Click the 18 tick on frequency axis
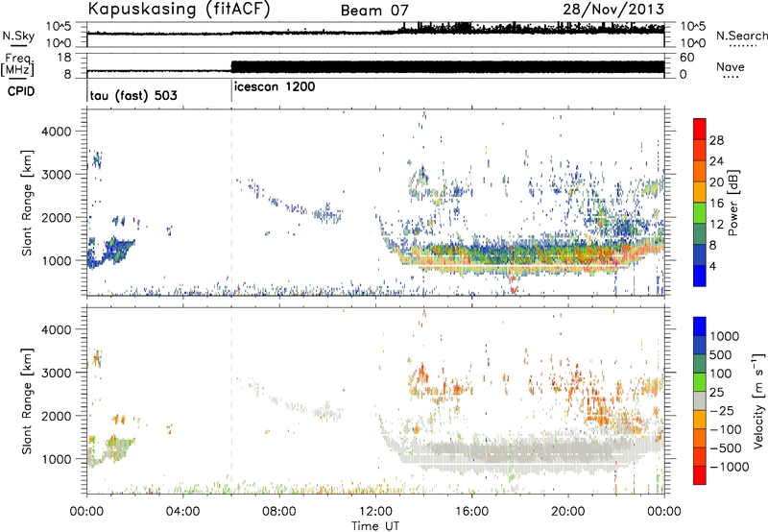The width and height of the screenshot is (768, 532). (x=64, y=58)
